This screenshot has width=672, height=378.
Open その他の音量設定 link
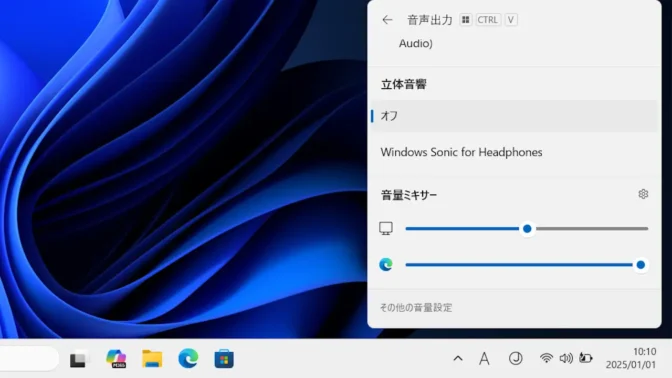click(x=416, y=308)
